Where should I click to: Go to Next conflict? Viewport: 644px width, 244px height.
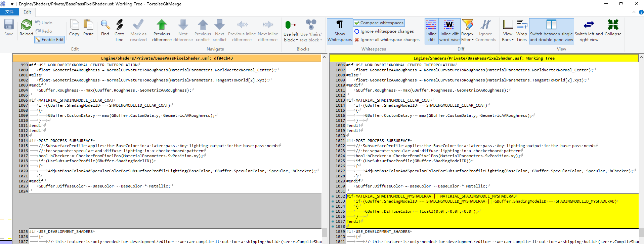(x=219, y=30)
